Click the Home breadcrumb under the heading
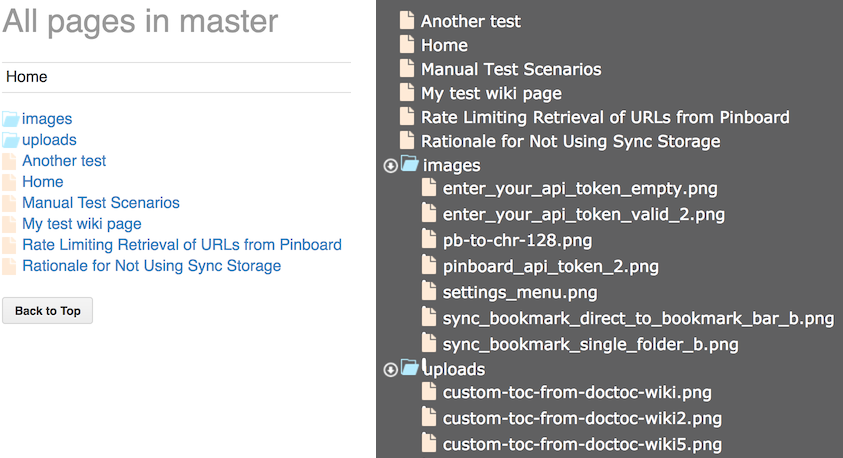This screenshot has width=843, height=458. point(27,77)
